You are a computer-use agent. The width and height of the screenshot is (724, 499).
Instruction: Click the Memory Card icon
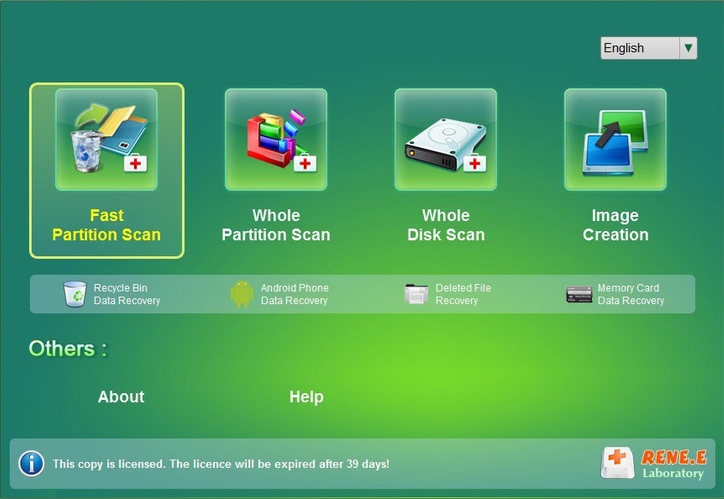[x=579, y=294]
